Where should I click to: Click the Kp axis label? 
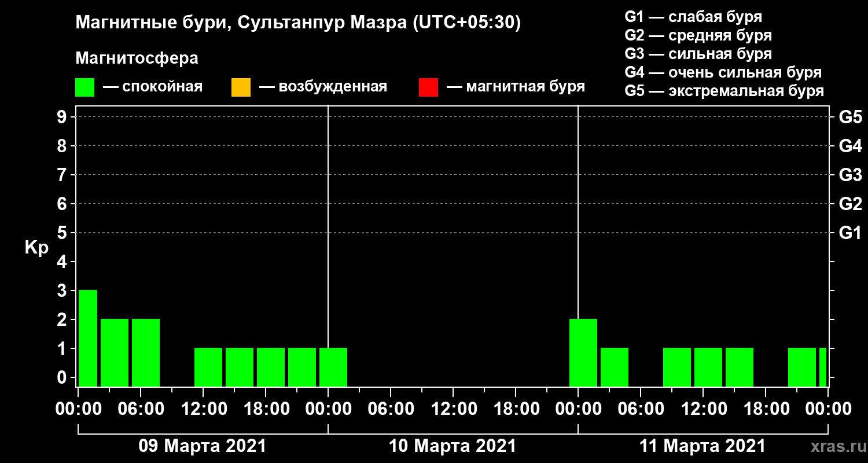point(36,248)
